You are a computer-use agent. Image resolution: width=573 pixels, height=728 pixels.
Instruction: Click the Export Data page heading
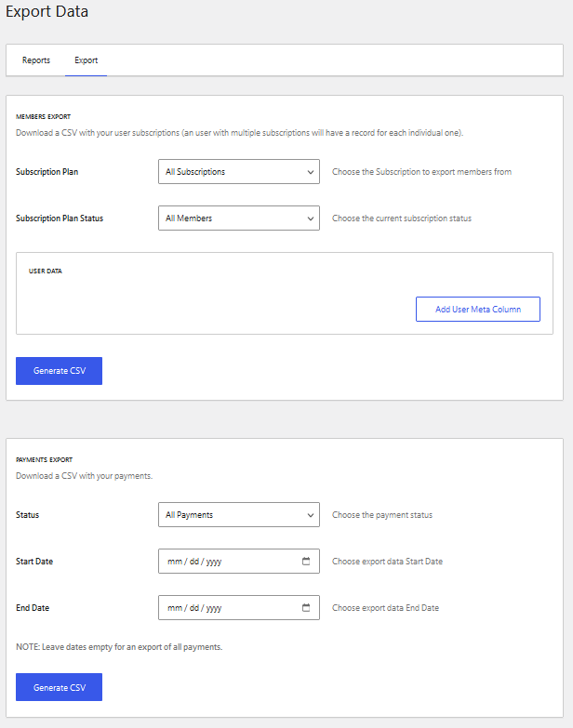(x=47, y=11)
